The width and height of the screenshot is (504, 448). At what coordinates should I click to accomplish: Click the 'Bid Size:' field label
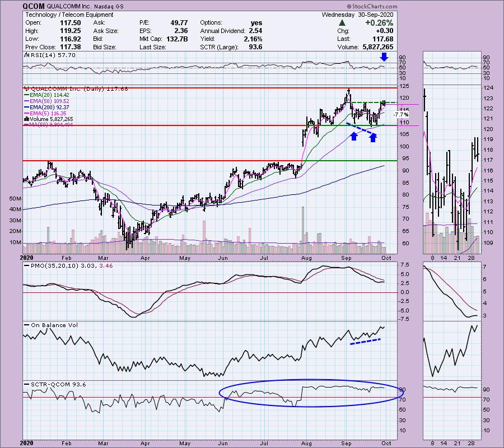(x=105, y=47)
